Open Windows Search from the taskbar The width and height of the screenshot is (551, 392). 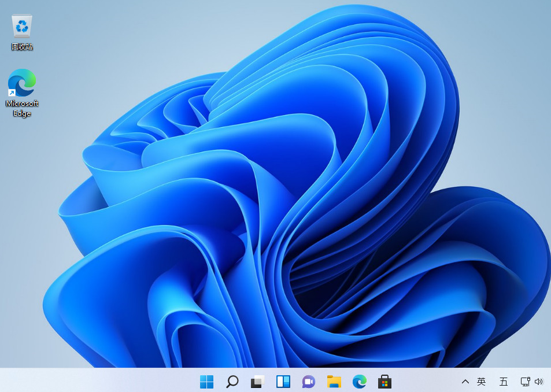[232, 382]
